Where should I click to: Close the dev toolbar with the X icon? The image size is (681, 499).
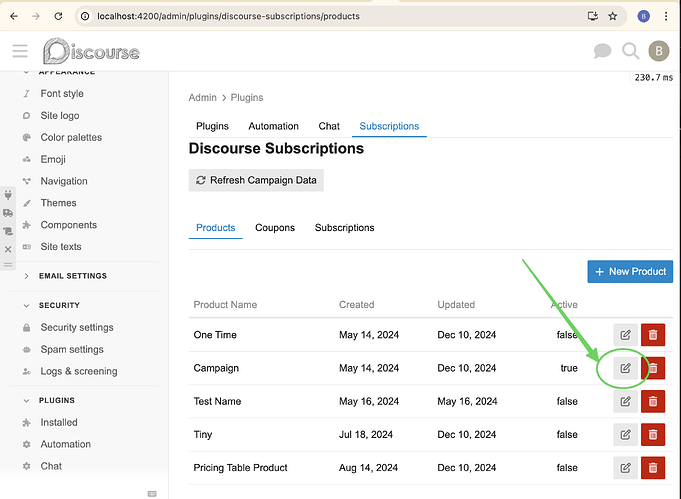(x=8, y=249)
